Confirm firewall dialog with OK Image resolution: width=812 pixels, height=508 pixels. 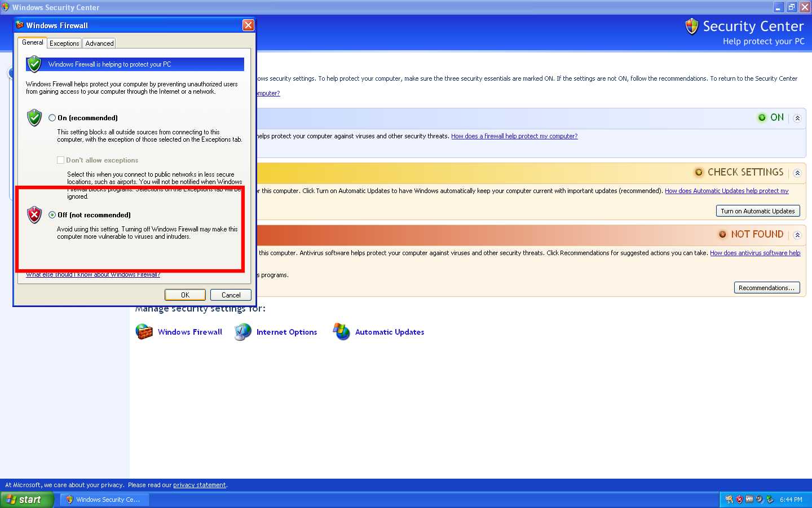[185, 295]
